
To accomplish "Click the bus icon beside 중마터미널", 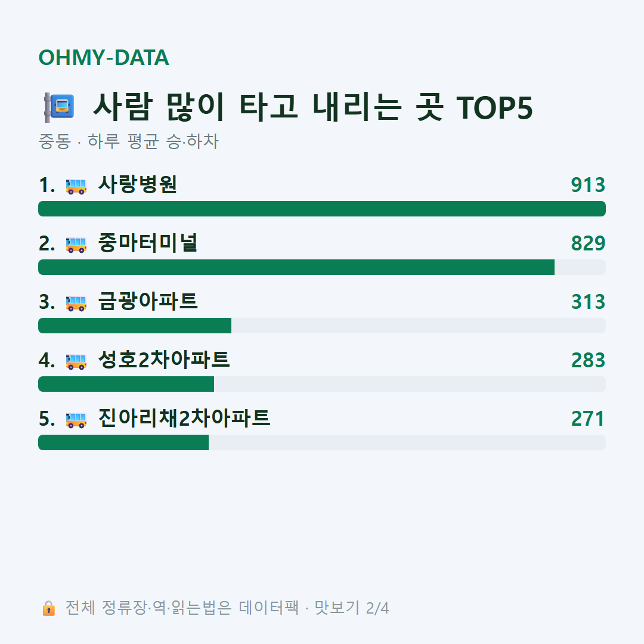I will click(76, 244).
